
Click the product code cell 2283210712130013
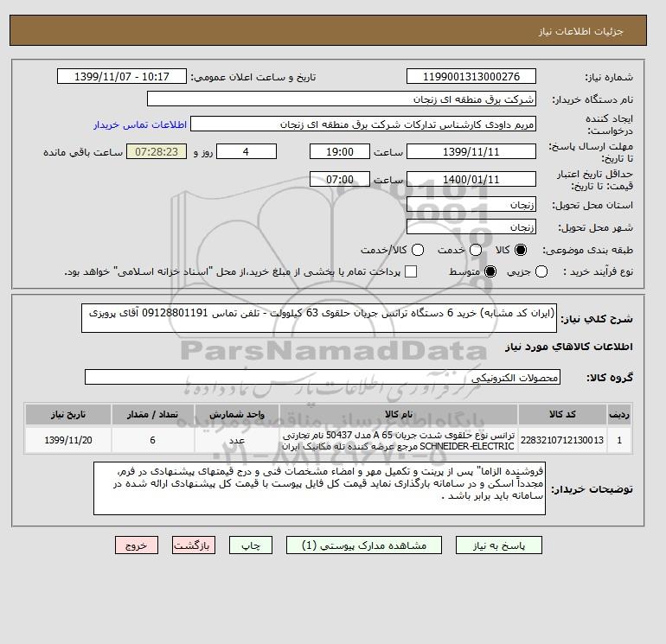tap(562, 440)
